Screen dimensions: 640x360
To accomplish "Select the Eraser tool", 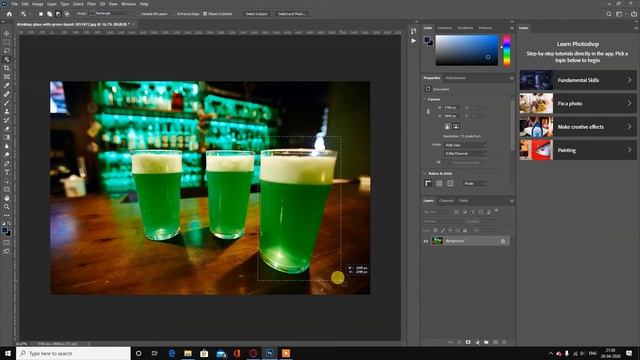I will click(x=7, y=129).
